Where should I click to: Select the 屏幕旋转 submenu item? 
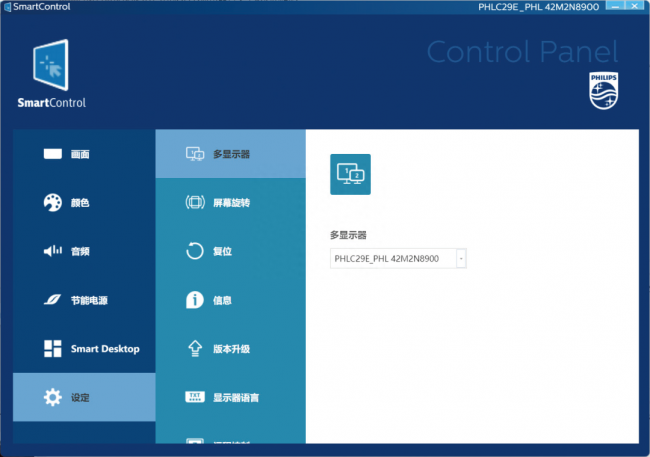(230, 202)
